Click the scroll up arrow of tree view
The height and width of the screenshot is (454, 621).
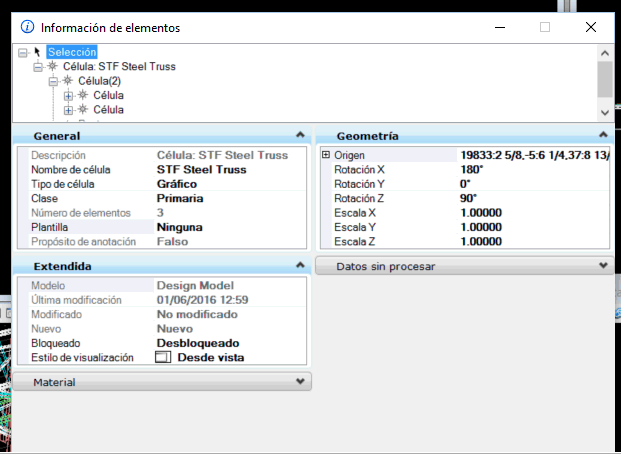[605, 53]
